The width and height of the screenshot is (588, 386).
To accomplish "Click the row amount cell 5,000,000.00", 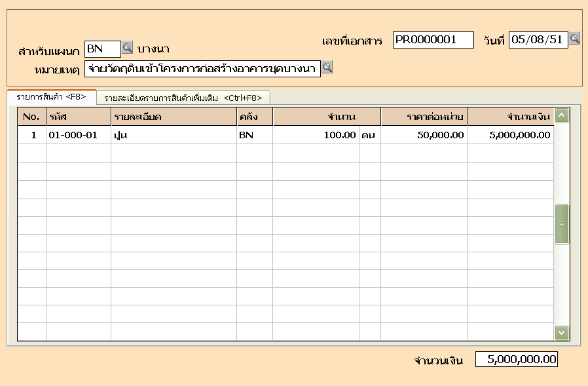I will [509, 135].
